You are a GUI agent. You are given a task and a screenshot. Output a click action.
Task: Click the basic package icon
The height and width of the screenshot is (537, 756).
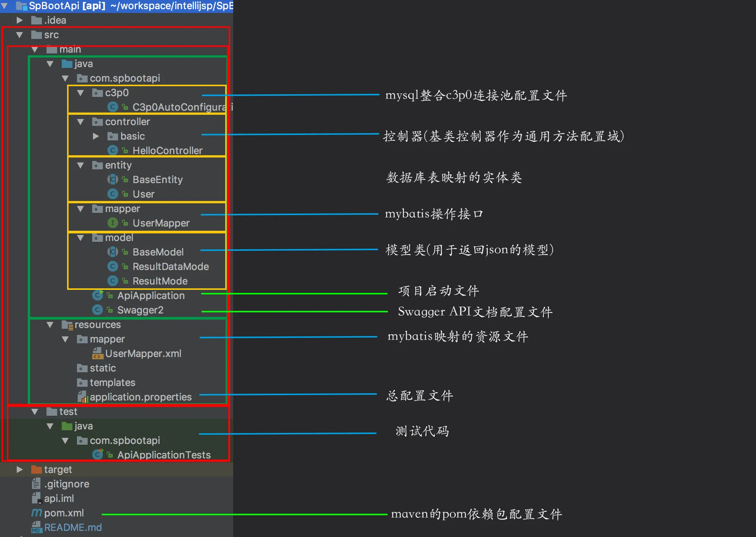[x=113, y=136]
